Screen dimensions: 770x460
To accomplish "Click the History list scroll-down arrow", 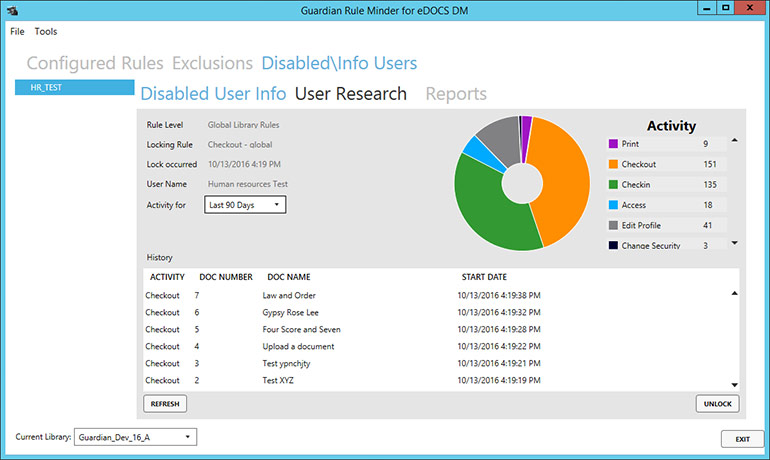I will 735,385.
